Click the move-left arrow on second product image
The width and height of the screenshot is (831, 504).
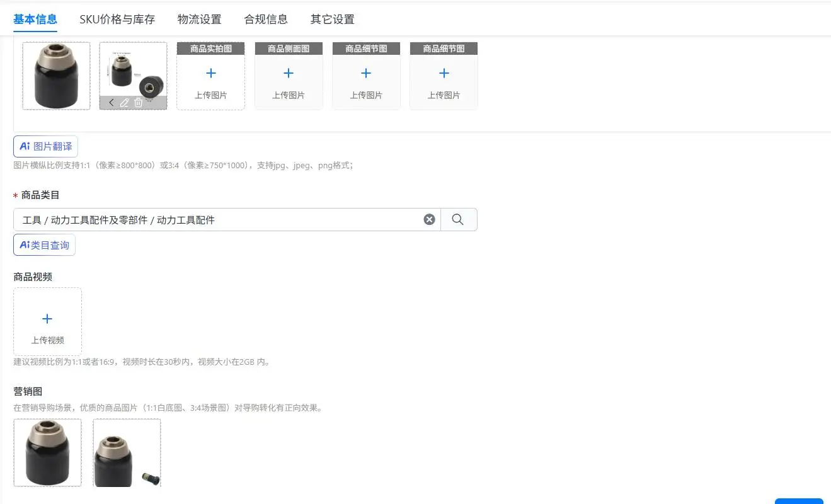(x=112, y=103)
